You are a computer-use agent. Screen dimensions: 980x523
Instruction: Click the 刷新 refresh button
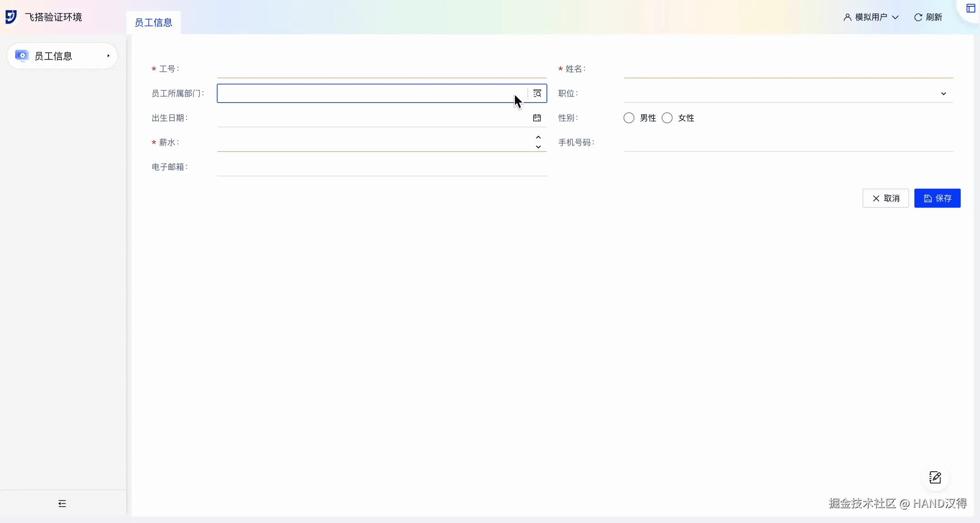tap(928, 17)
